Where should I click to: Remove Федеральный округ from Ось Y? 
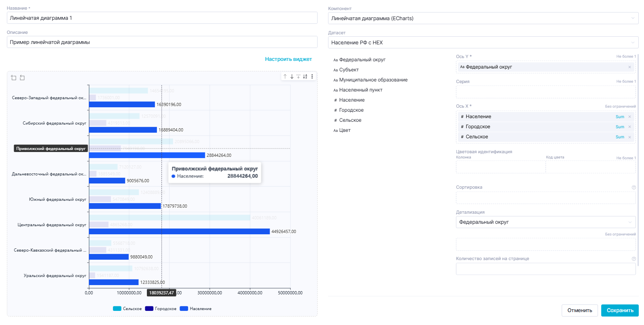(x=629, y=67)
